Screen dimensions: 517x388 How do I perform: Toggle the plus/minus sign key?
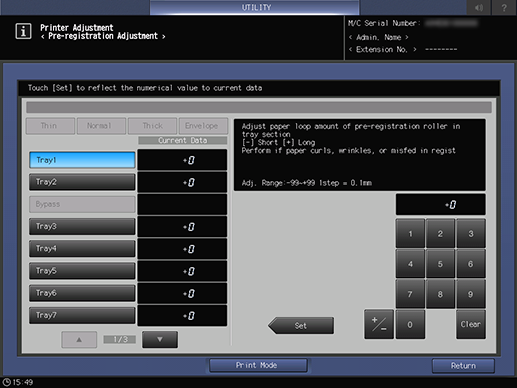[x=379, y=324]
